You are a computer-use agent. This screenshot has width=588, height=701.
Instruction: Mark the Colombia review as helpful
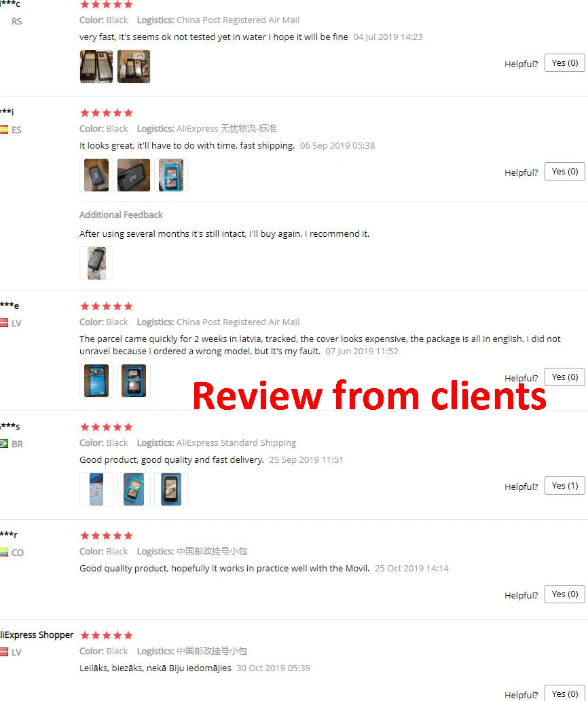pyautogui.click(x=564, y=594)
